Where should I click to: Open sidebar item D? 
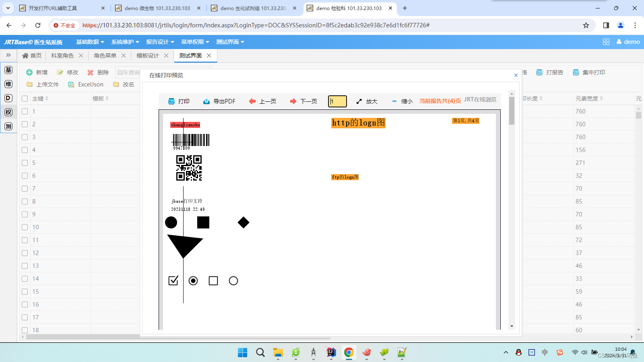click(x=8, y=98)
